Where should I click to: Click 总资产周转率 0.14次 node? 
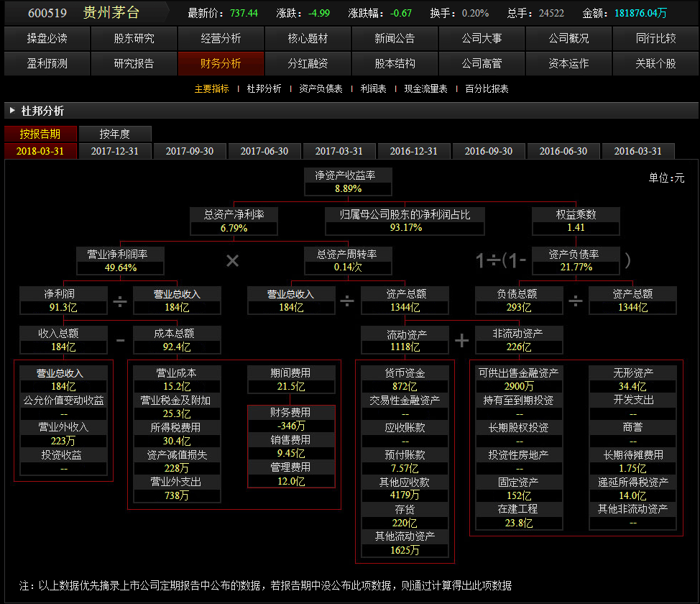[349, 261]
